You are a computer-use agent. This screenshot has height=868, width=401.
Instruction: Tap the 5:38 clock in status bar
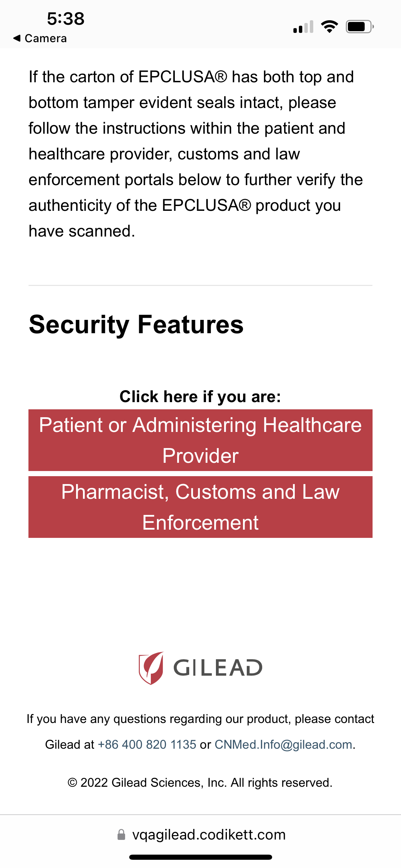[x=65, y=19]
